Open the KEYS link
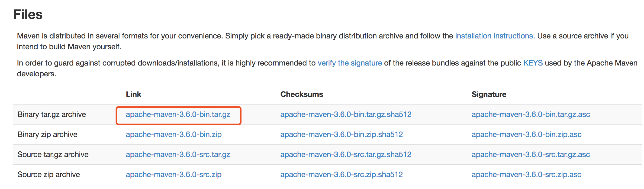Screen dimensions: 644x189 [533, 63]
